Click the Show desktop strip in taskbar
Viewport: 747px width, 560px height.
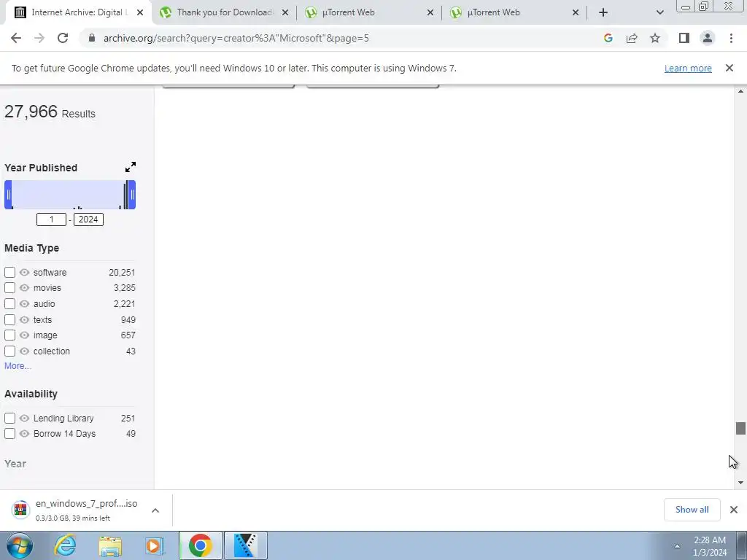(741, 545)
